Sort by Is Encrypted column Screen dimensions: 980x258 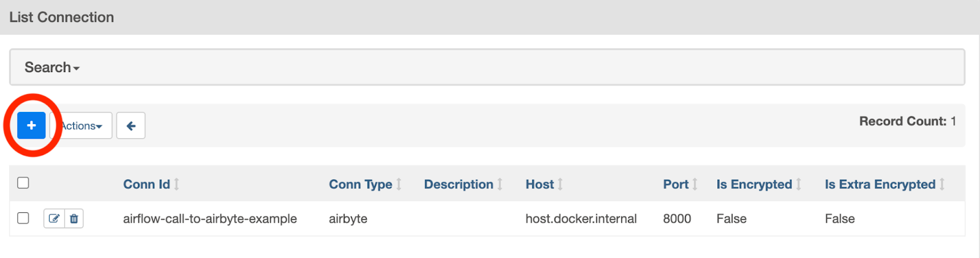(754, 184)
